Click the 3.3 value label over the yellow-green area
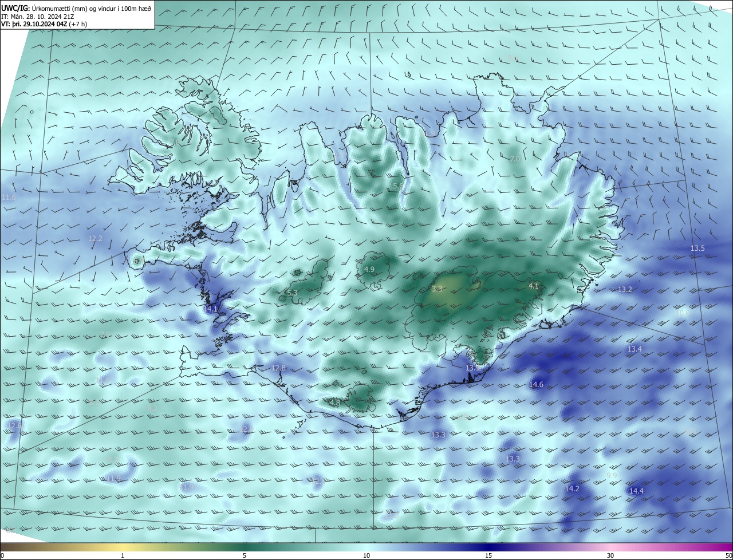This screenshot has width=733, height=560. (438, 289)
